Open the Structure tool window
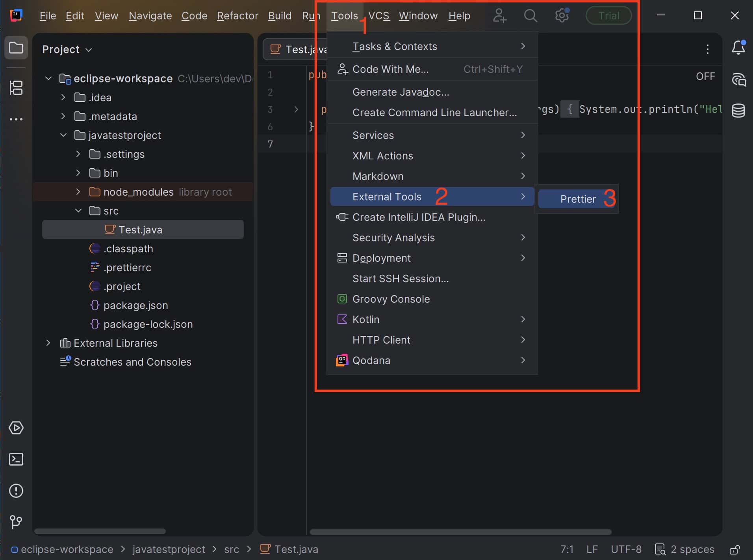This screenshot has width=753, height=560. (16, 87)
